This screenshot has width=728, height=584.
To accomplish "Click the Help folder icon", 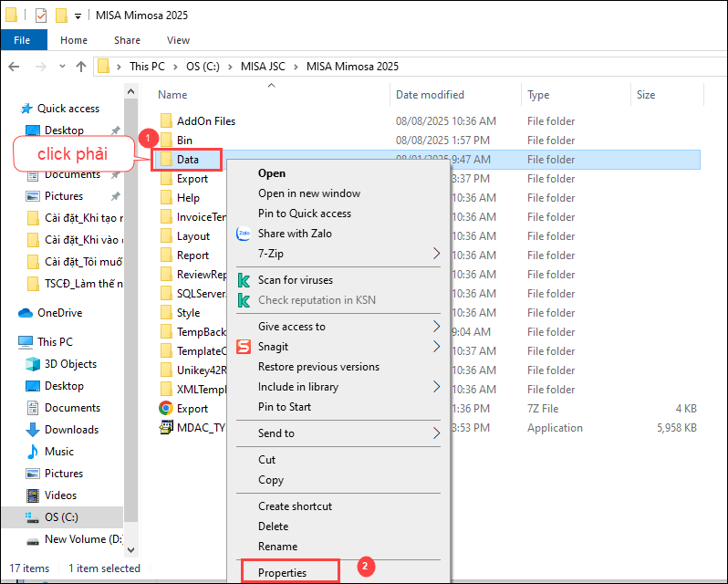I will (x=166, y=198).
